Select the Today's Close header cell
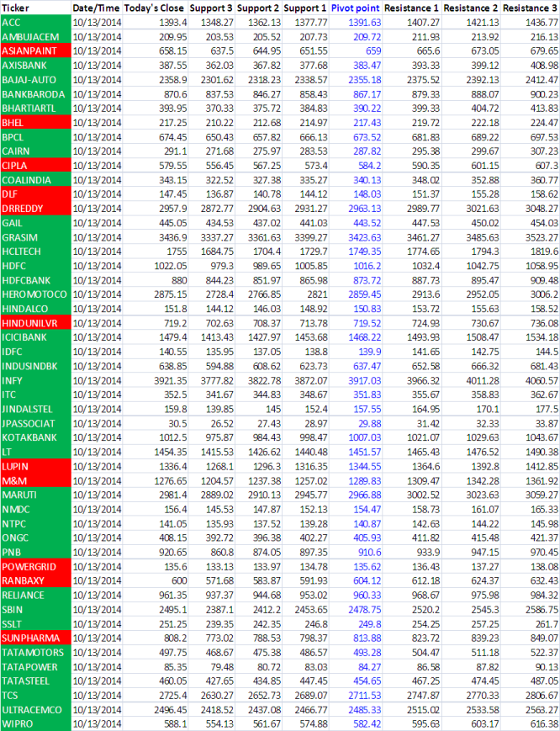This screenshot has width=560, height=731. coord(155,8)
